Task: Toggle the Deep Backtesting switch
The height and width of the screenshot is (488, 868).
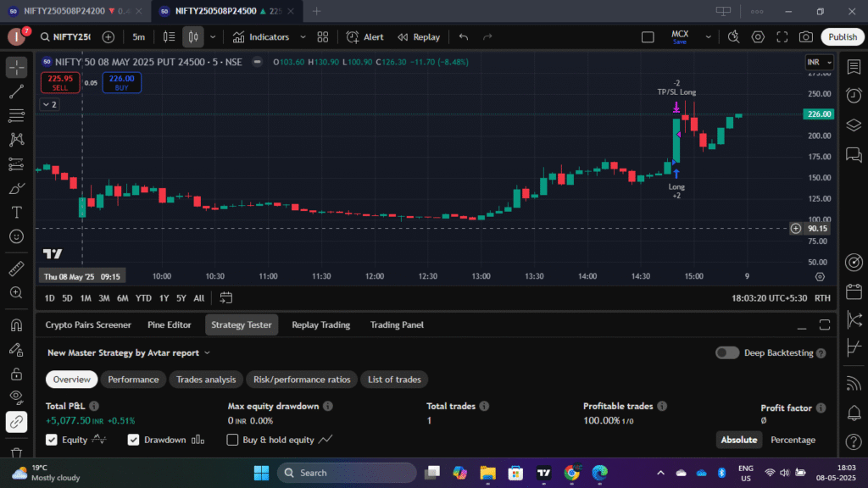Action: 726,353
